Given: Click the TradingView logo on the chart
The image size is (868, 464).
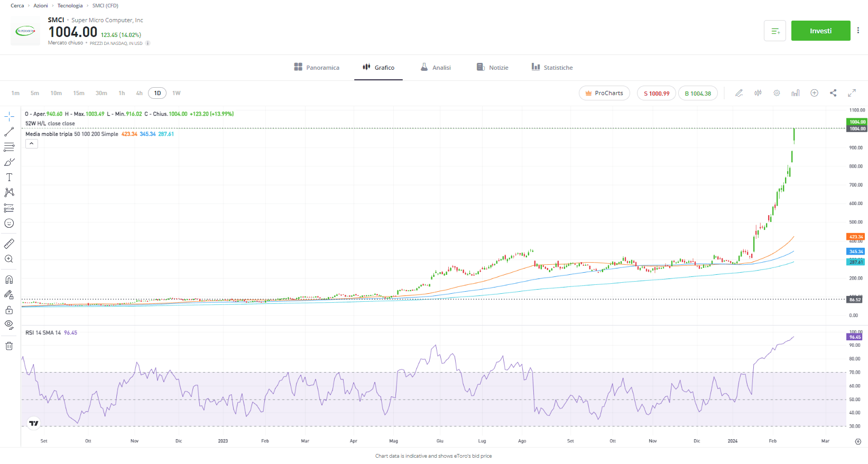Looking at the screenshot, I should coord(34,423).
